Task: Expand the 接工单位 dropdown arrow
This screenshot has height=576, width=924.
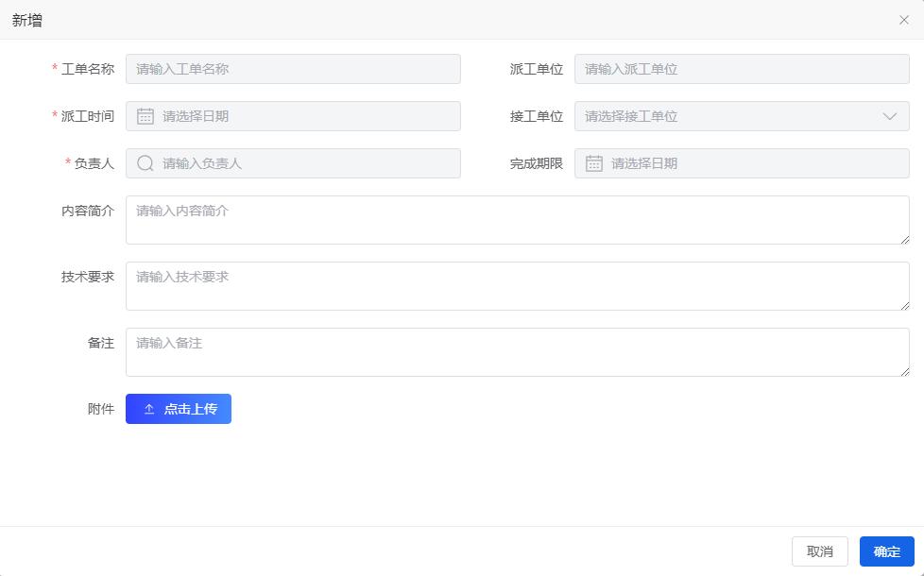Action: point(889,116)
